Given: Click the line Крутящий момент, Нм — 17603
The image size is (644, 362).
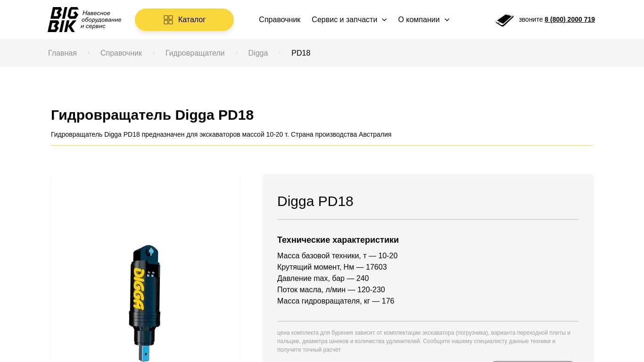Looking at the screenshot, I should tap(332, 267).
